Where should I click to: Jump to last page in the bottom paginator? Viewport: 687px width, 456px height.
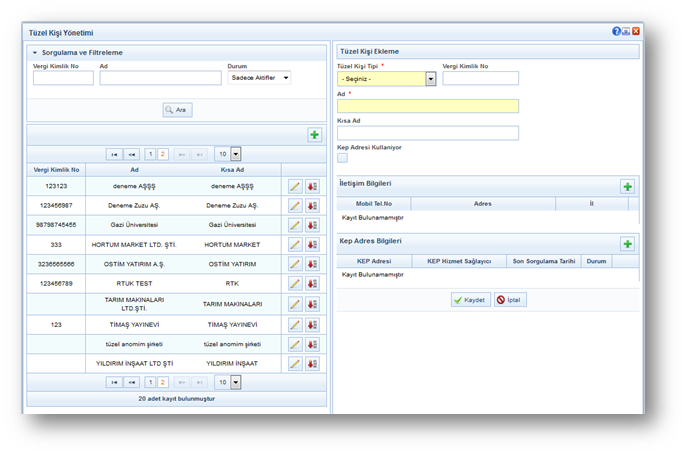pos(199,382)
